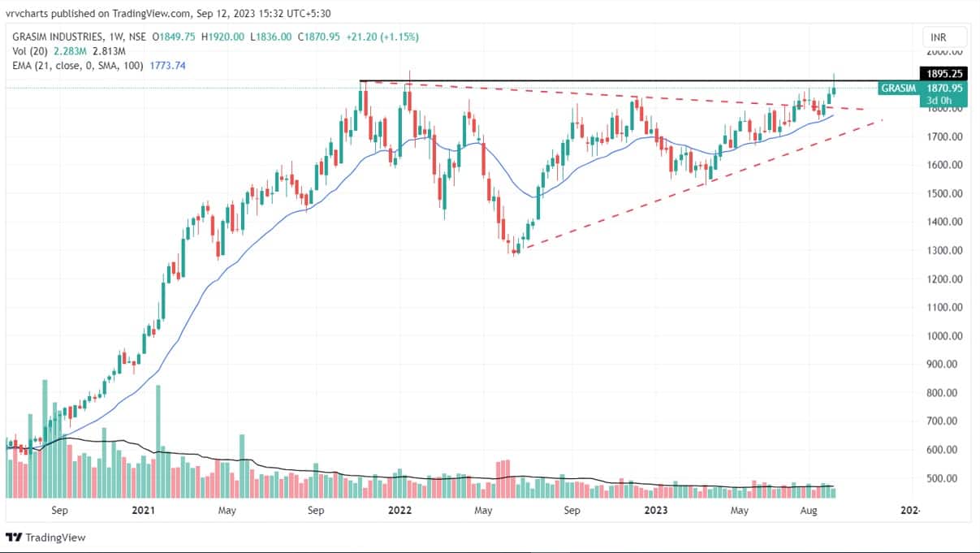Click the INR currency box
The width and height of the screenshot is (980, 553).
pyautogui.click(x=945, y=37)
